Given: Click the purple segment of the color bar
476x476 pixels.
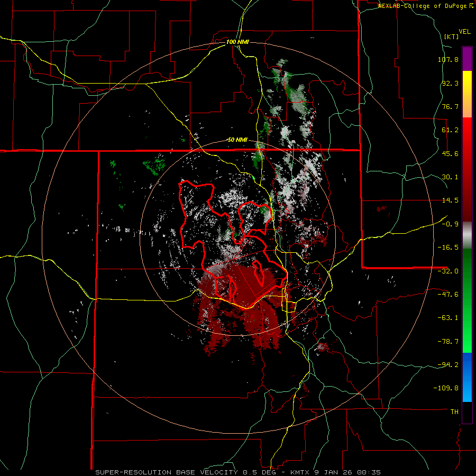Looking at the screenshot, I should 467,59.
